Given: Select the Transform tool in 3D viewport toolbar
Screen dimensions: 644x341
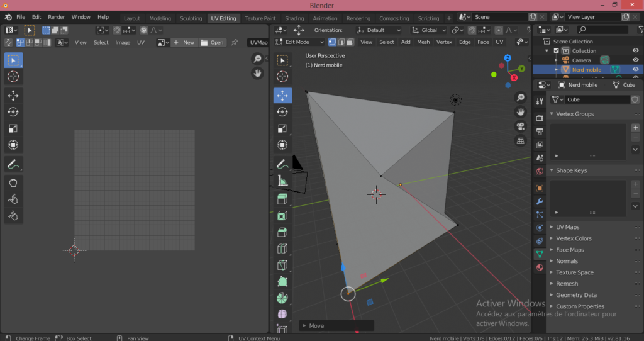Looking at the screenshot, I should coord(282,145).
